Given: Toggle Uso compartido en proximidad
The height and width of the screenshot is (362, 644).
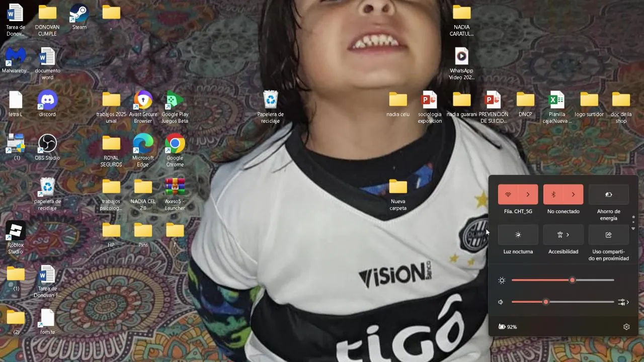Looking at the screenshot, I should 608,235.
